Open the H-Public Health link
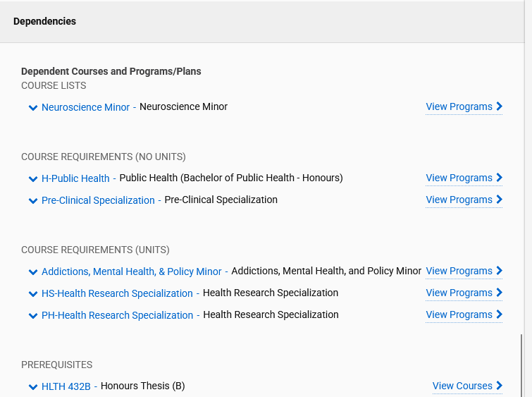The height and width of the screenshot is (397, 532). point(75,179)
